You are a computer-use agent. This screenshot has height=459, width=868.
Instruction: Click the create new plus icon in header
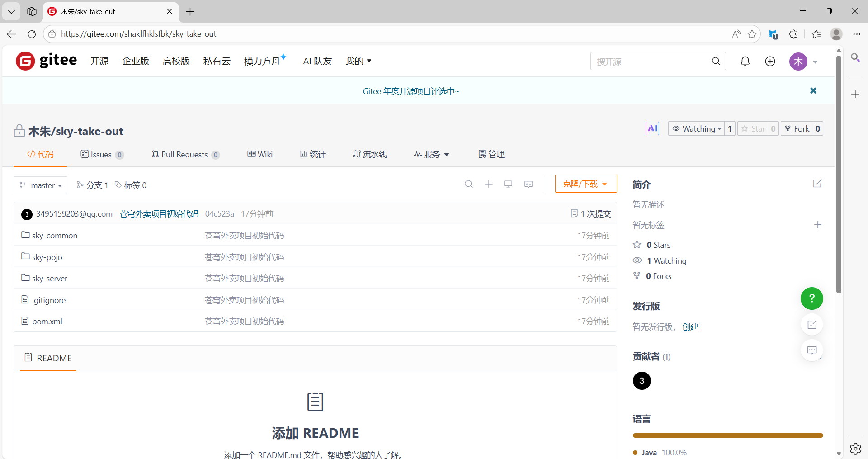pyautogui.click(x=770, y=61)
